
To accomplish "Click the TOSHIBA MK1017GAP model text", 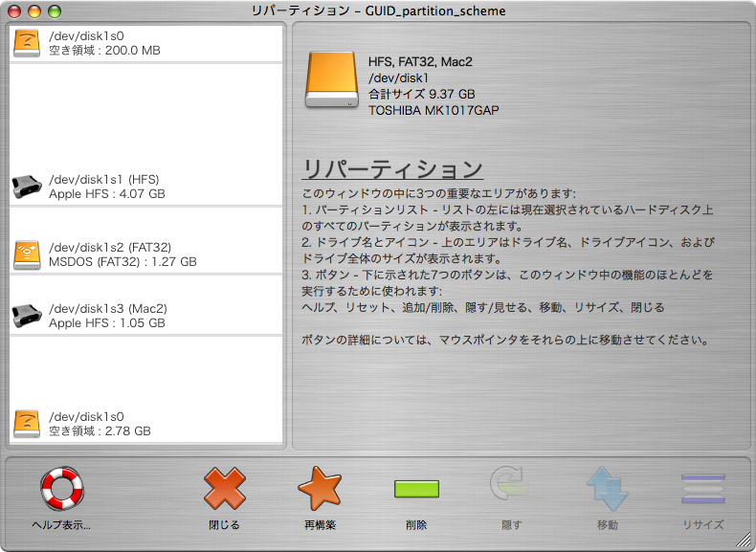I will point(434,110).
